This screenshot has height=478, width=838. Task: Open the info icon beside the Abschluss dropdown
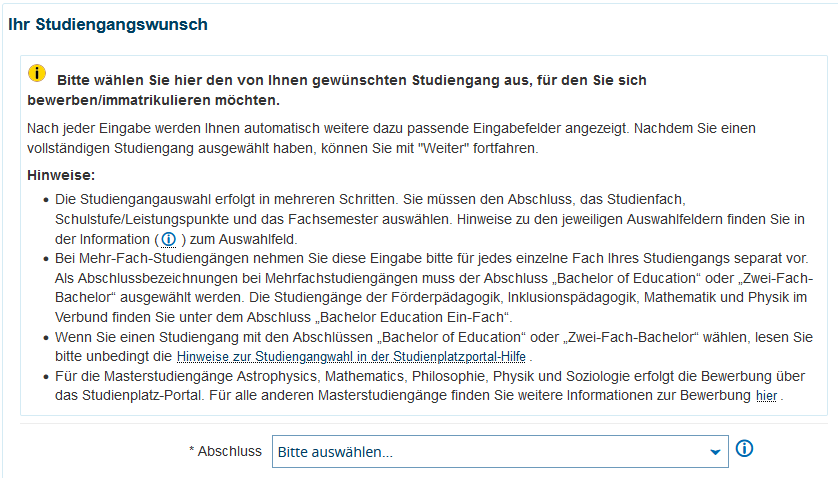pos(744,449)
